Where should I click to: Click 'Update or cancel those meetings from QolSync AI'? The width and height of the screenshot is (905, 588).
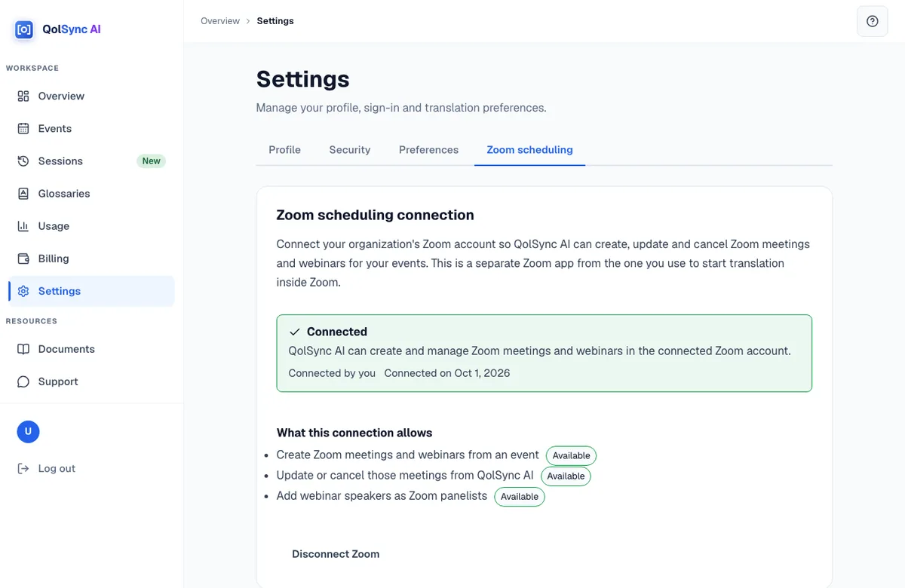click(x=405, y=475)
